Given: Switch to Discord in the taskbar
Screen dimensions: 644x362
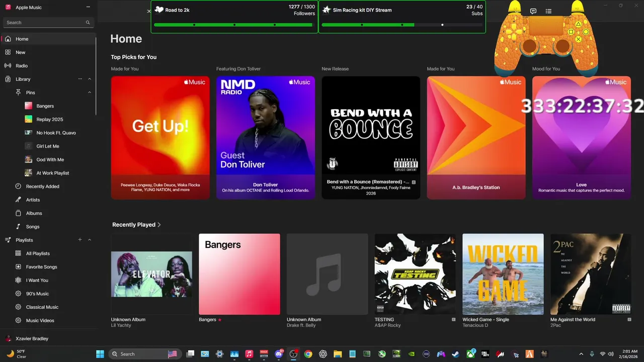Looking at the screenshot, I should 279,354.
